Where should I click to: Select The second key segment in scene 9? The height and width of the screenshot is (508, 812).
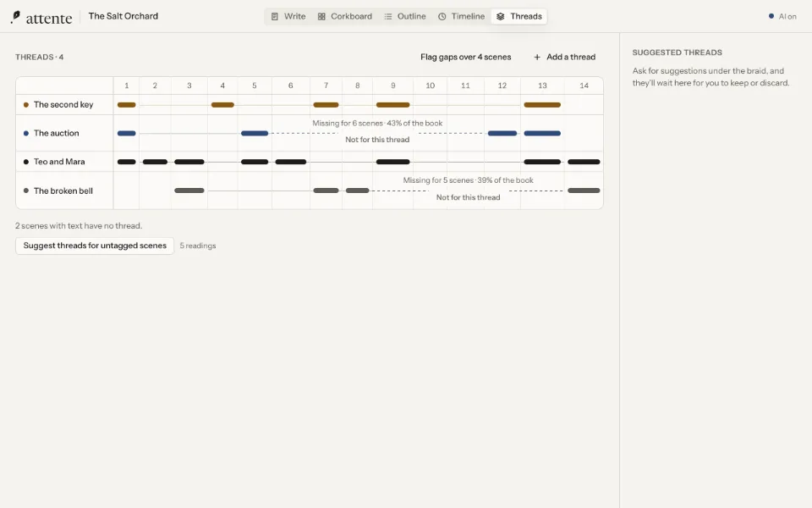(x=393, y=105)
